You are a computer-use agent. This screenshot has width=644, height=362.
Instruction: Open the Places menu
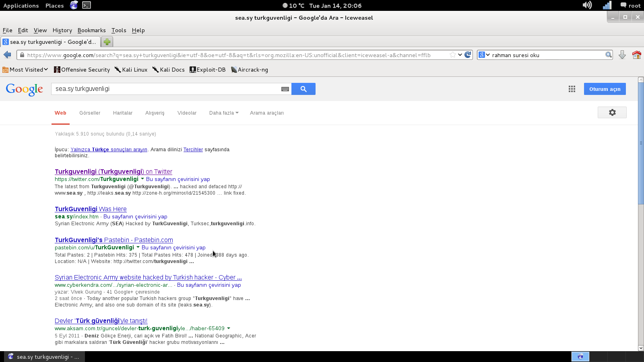pyautogui.click(x=54, y=6)
